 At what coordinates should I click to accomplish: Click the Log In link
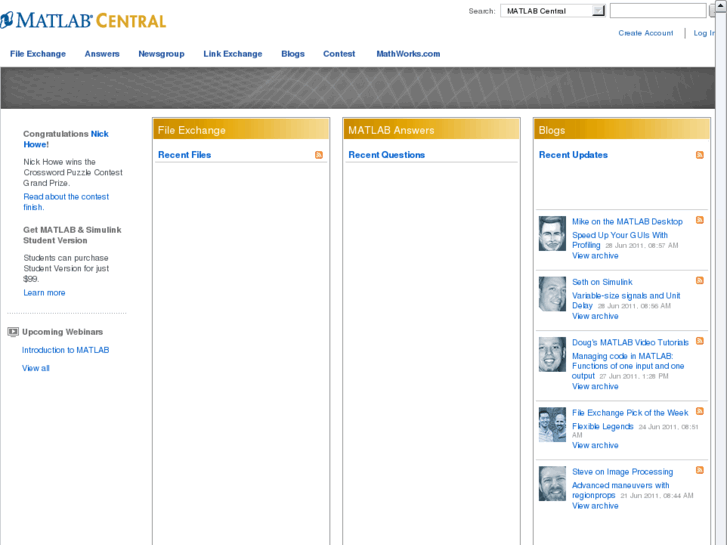coord(704,33)
